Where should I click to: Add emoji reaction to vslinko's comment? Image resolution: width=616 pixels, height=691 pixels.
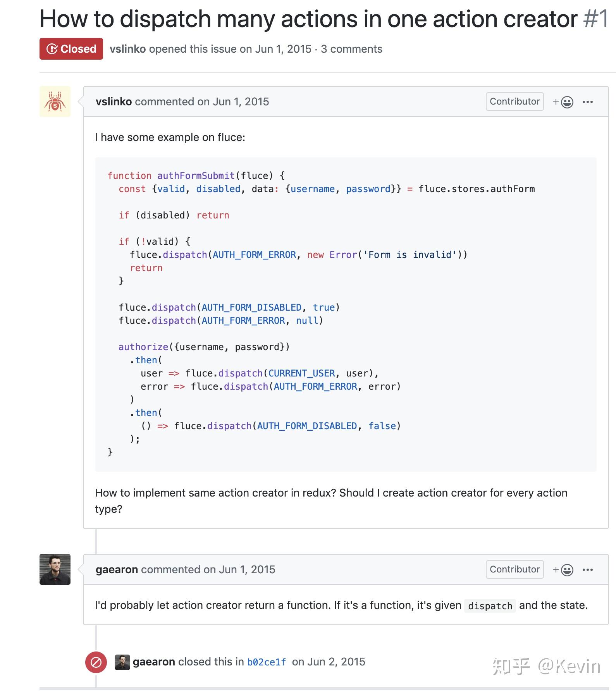[x=563, y=102]
